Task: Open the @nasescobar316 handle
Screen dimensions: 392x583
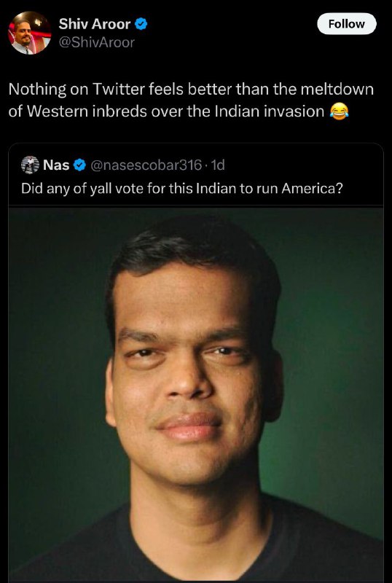Action: tap(146, 165)
